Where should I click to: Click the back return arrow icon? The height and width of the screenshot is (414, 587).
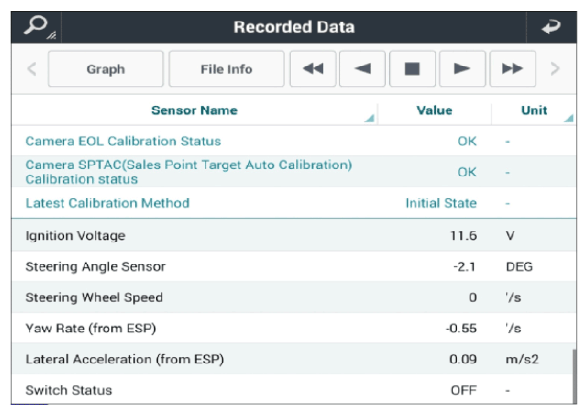tap(551, 27)
